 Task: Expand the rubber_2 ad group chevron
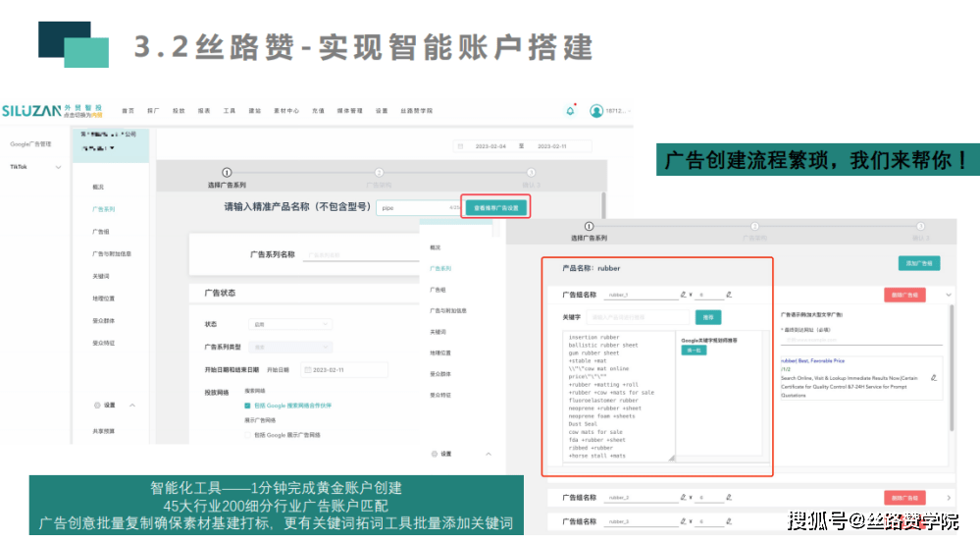pos(949,498)
